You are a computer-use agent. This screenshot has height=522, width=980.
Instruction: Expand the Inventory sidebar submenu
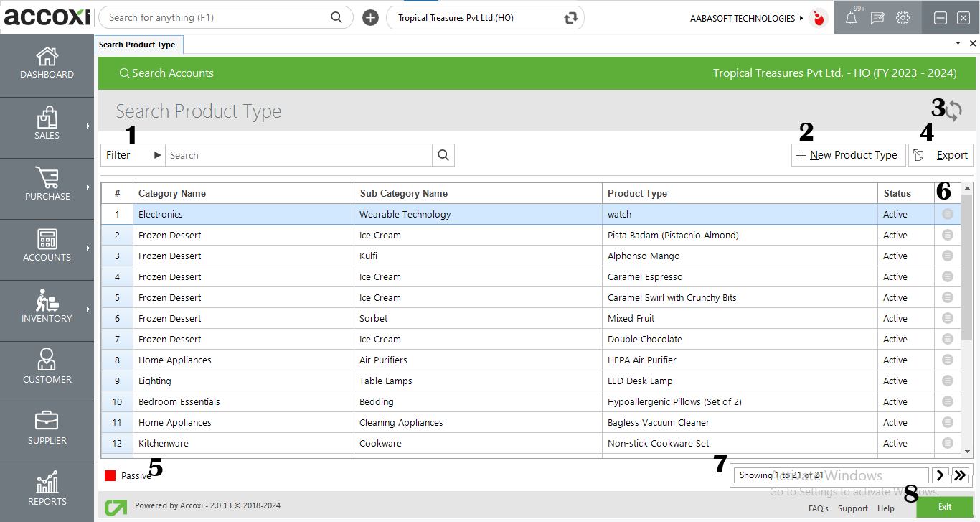point(88,309)
